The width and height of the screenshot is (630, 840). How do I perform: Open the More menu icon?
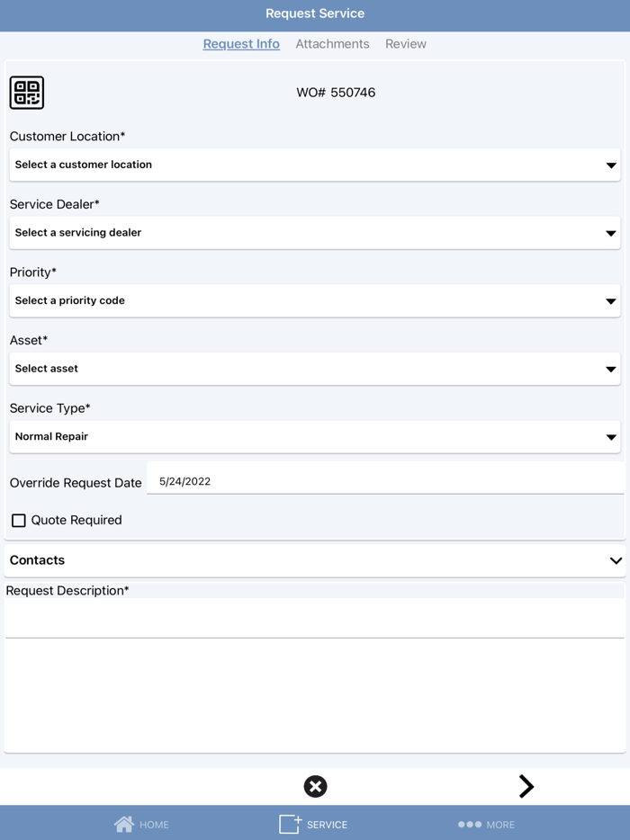(467, 824)
